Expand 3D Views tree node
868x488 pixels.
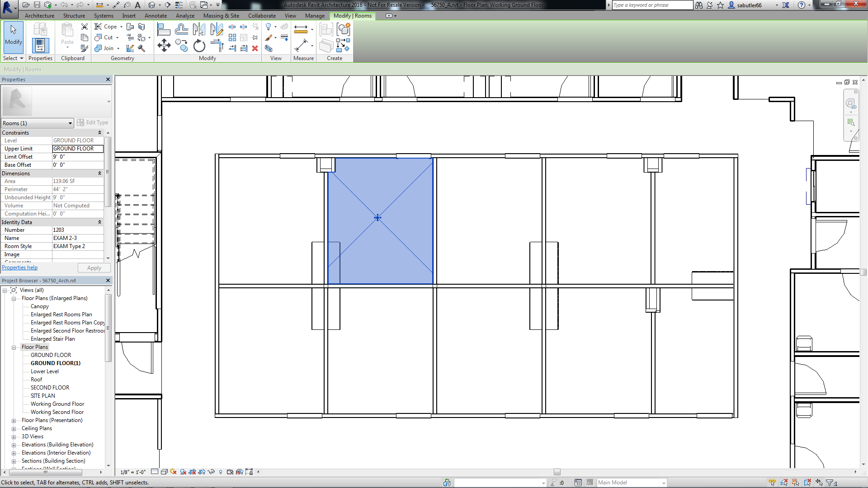[x=14, y=437]
